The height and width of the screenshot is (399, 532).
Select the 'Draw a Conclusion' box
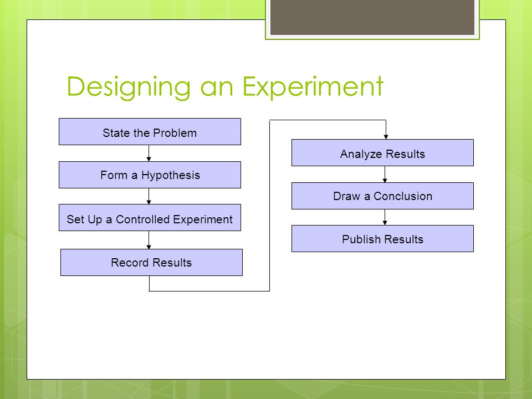[x=382, y=196]
